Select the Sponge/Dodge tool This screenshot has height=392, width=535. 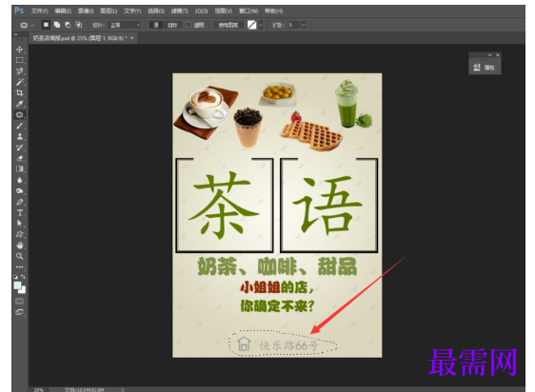pyautogui.click(x=19, y=190)
